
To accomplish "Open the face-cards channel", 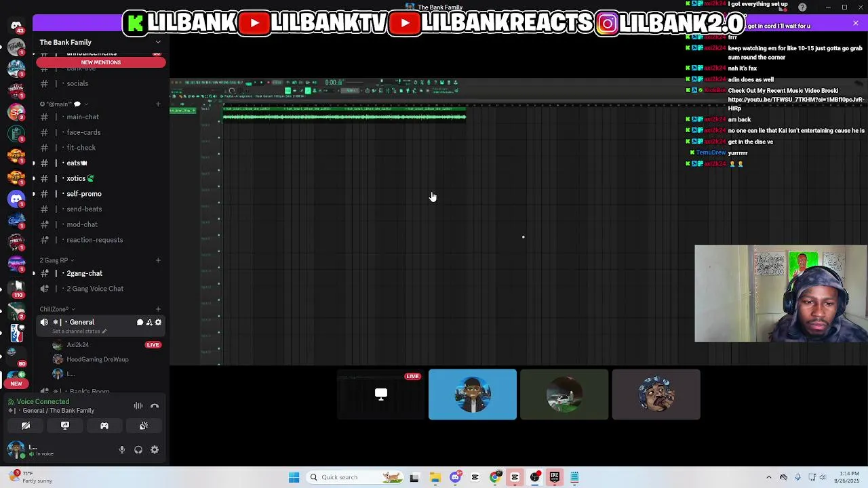I will (100, 132).
